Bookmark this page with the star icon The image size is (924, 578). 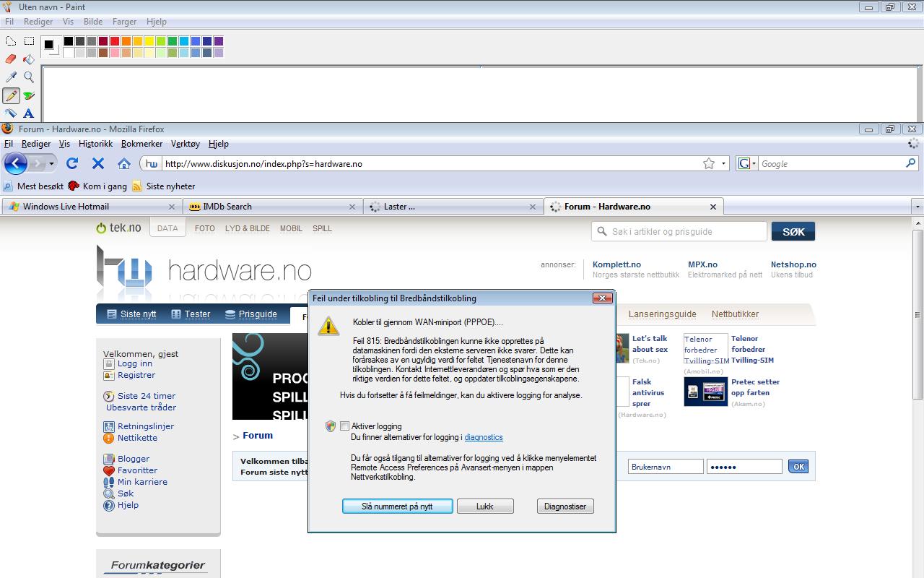(709, 163)
